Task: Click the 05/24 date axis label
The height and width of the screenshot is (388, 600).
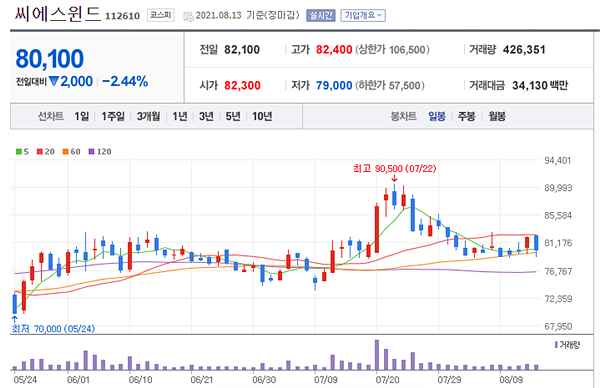Action: click(x=25, y=380)
